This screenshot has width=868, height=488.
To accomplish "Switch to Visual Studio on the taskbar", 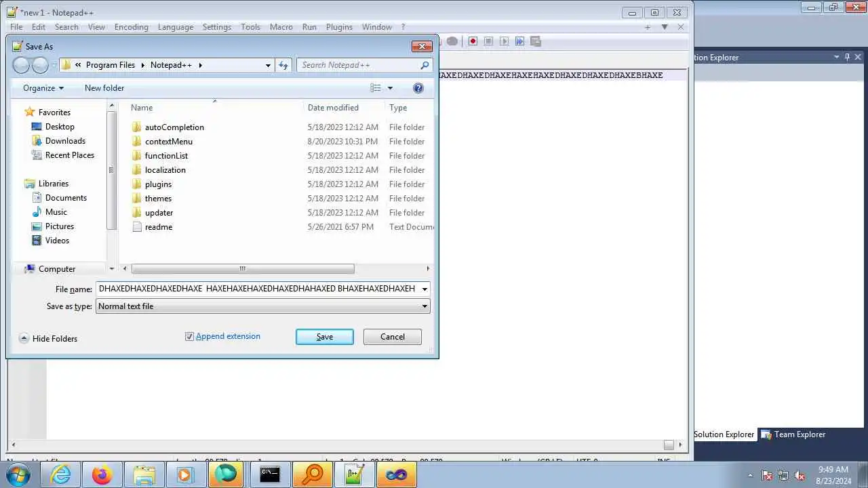I will coord(397,474).
